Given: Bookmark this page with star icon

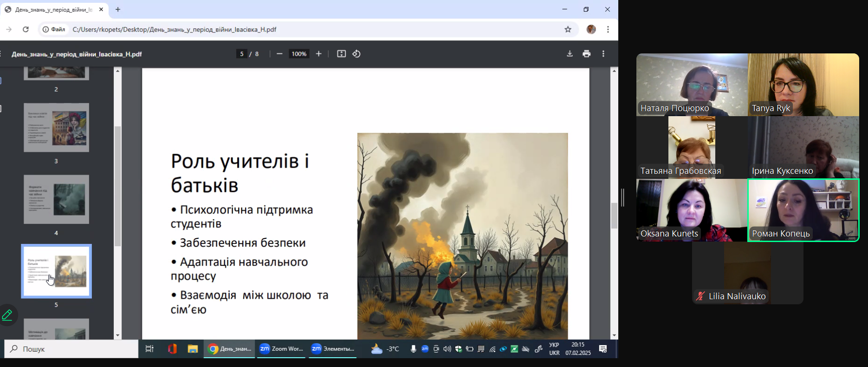Looking at the screenshot, I should (x=568, y=29).
